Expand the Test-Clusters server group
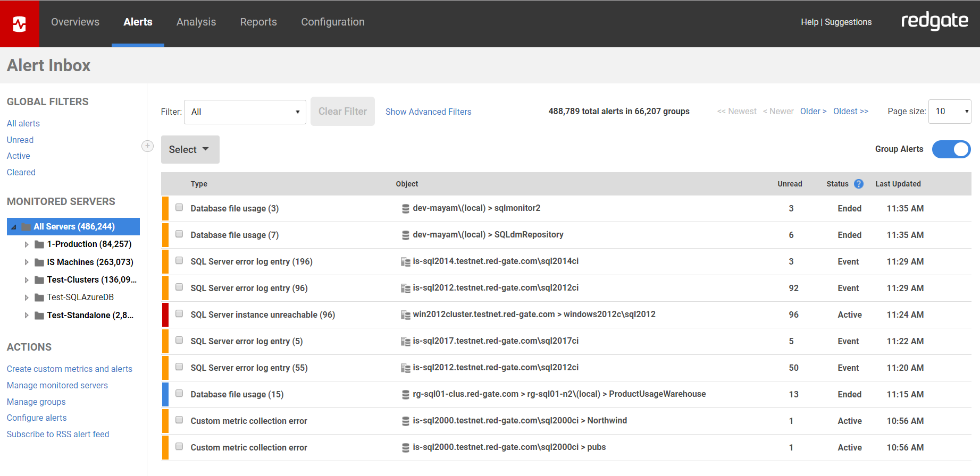The width and height of the screenshot is (980, 476). coord(27,280)
